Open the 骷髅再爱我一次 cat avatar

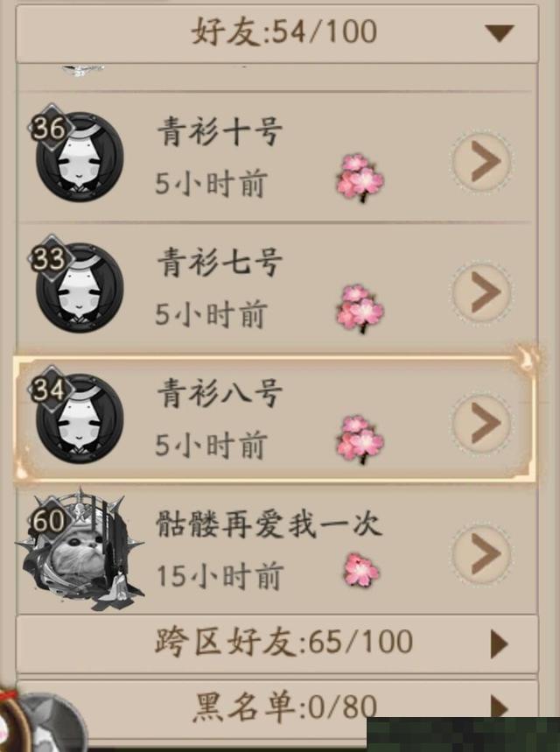80,550
